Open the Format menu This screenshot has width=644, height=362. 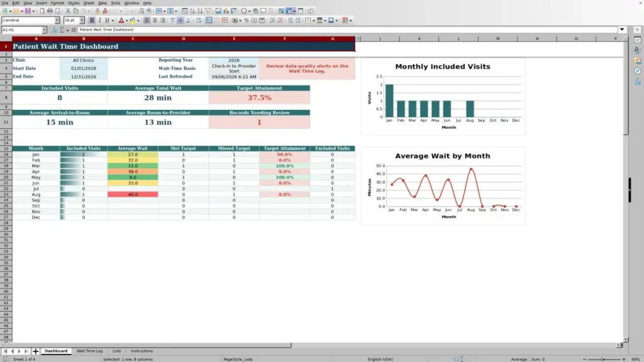tap(57, 3)
